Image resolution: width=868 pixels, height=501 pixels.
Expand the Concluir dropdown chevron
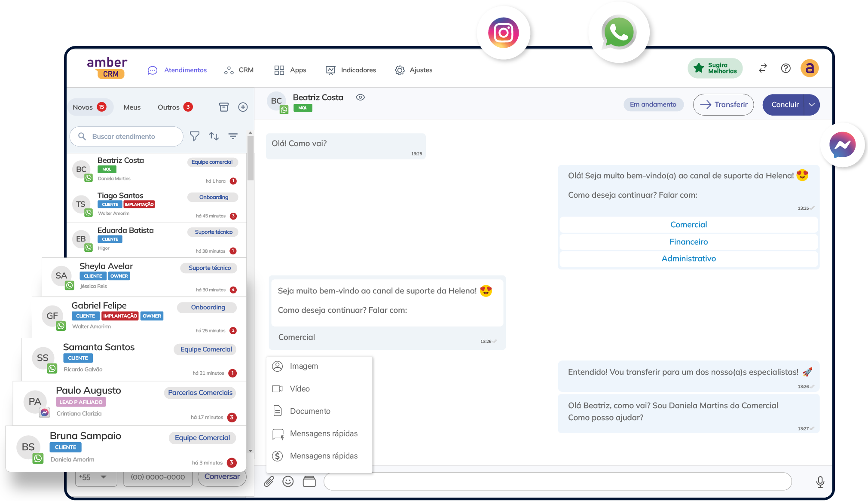pos(811,104)
